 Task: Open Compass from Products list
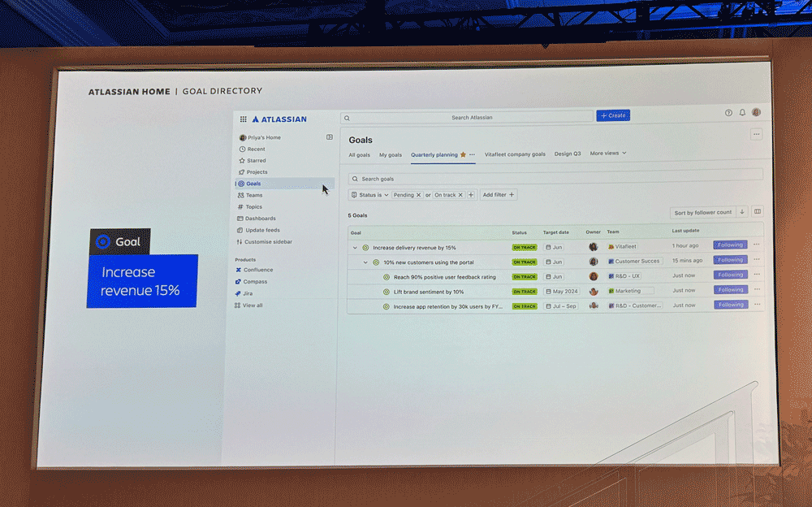pyautogui.click(x=251, y=281)
